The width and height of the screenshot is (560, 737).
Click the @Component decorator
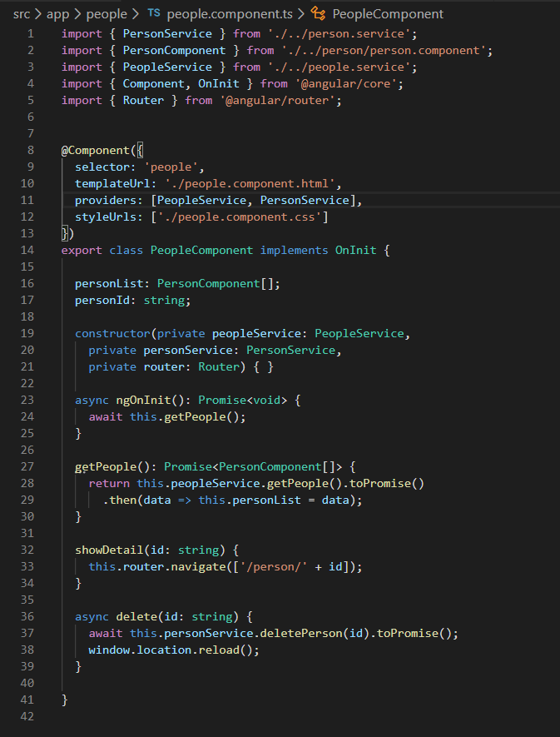(x=96, y=151)
